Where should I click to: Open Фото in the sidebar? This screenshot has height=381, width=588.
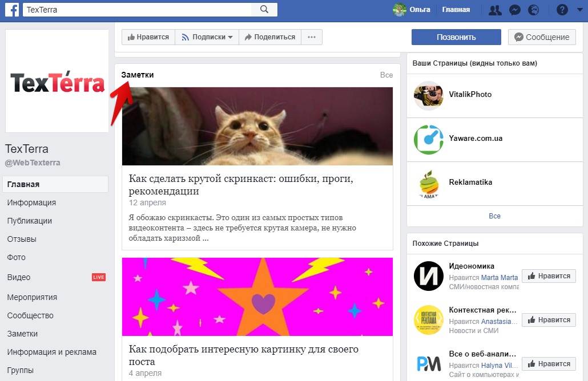(x=17, y=257)
